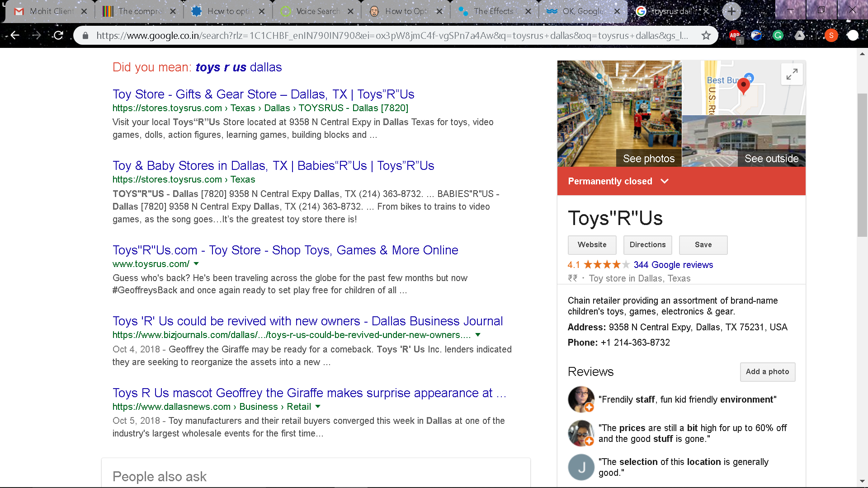
Task: Open the Google Drive extension icon
Action: [x=800, y=35]
